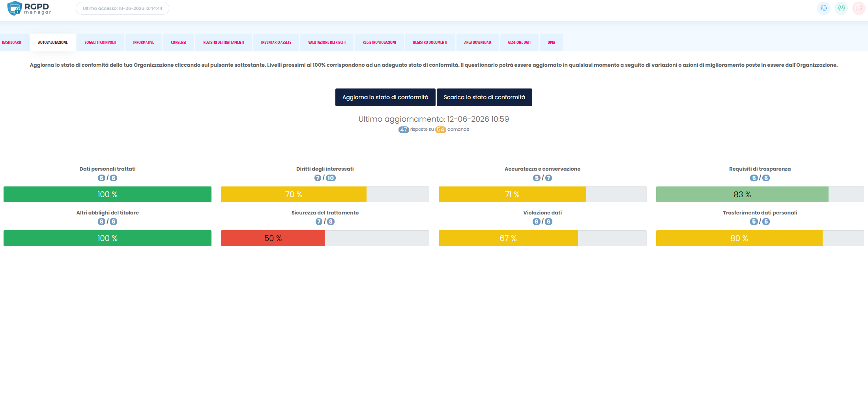Click the RGPD manager logo

click(29, 8)
